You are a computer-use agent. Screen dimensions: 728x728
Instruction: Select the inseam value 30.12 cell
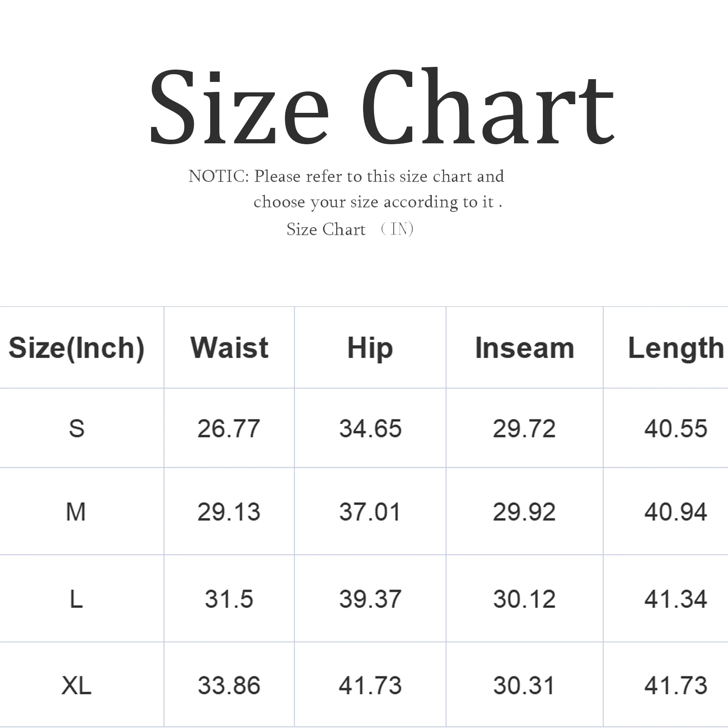pos(524,599)
